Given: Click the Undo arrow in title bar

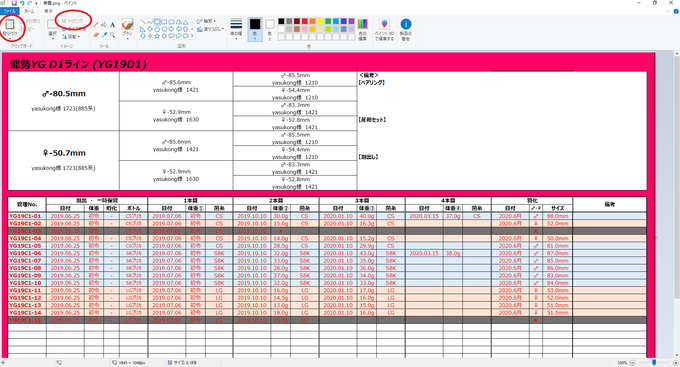Looking at the screenshot, I should pos(22,3).
